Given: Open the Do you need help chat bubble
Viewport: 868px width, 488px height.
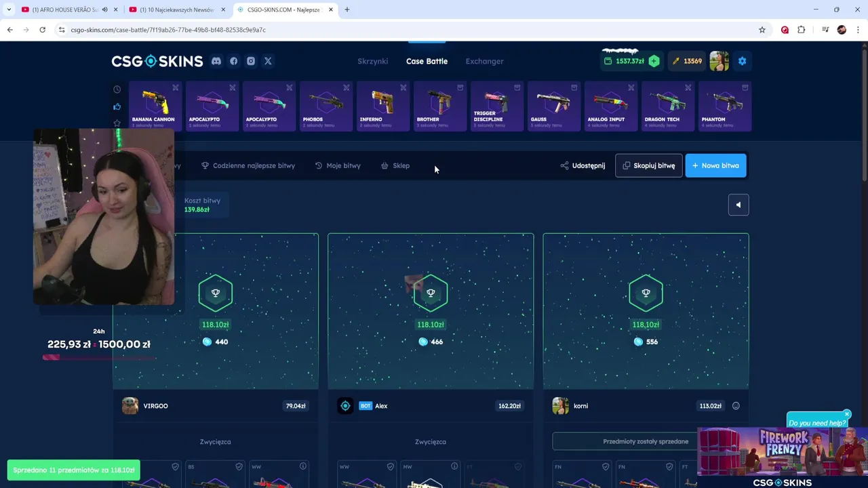Looking at the screenshot, I should [x=817, y=423].
